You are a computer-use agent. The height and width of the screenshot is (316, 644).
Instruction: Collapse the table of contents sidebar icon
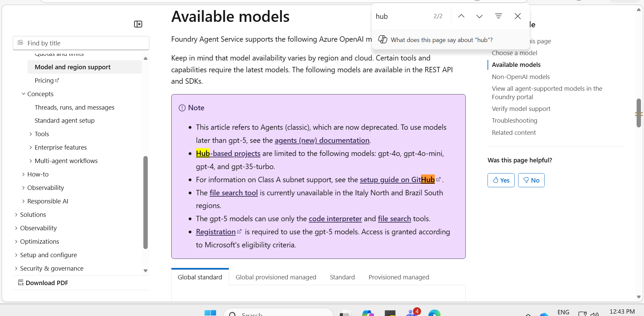(138, 24)
